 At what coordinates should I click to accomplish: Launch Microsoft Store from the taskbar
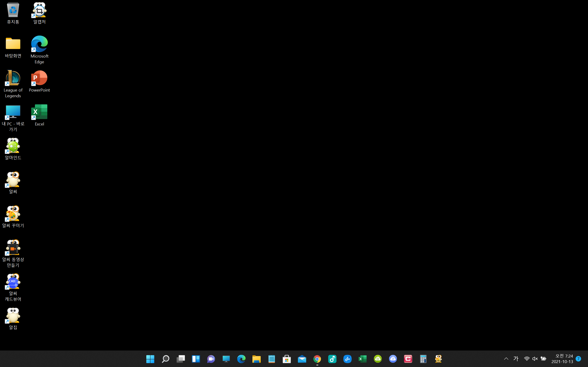pyautogui.click(x=287, y=359)
